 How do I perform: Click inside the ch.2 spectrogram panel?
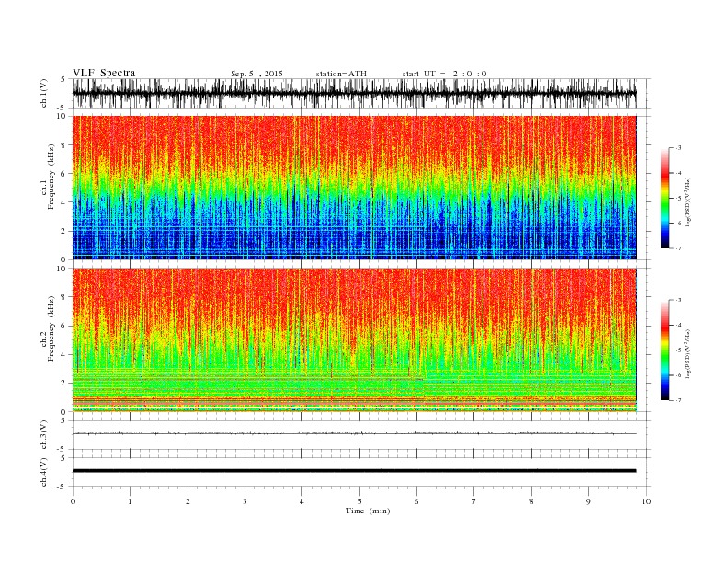(x=354, y=340)
